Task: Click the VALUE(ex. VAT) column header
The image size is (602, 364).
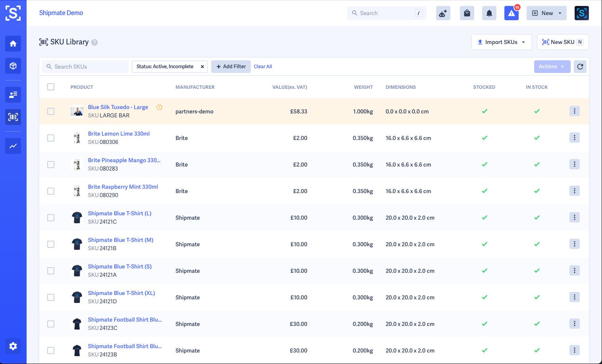Action: (x=290, y=87)
